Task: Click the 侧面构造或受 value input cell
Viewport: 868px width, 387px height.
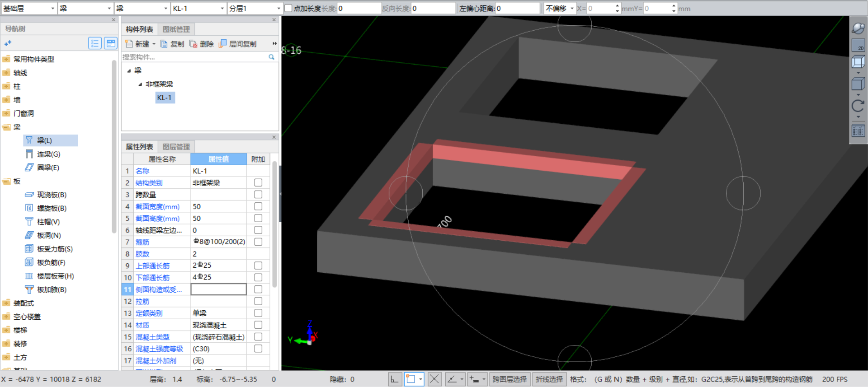Action: pyautogui.click(x=219, y=289)
